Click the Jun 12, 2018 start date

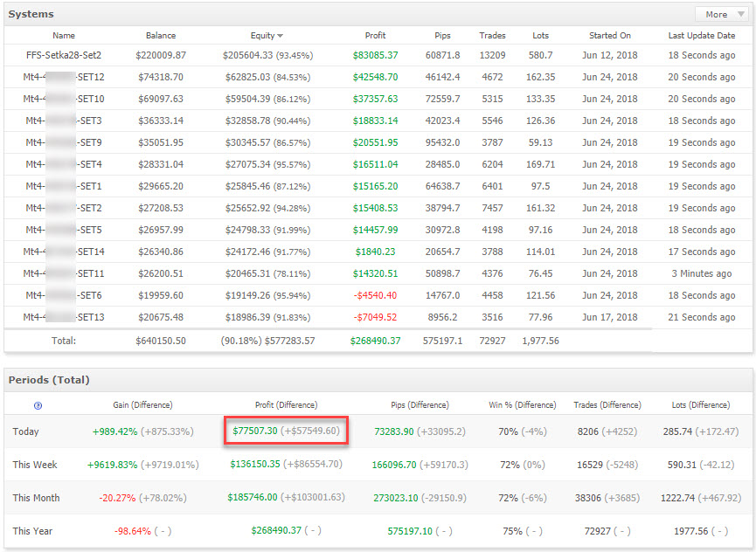click(x=609, y=55)
